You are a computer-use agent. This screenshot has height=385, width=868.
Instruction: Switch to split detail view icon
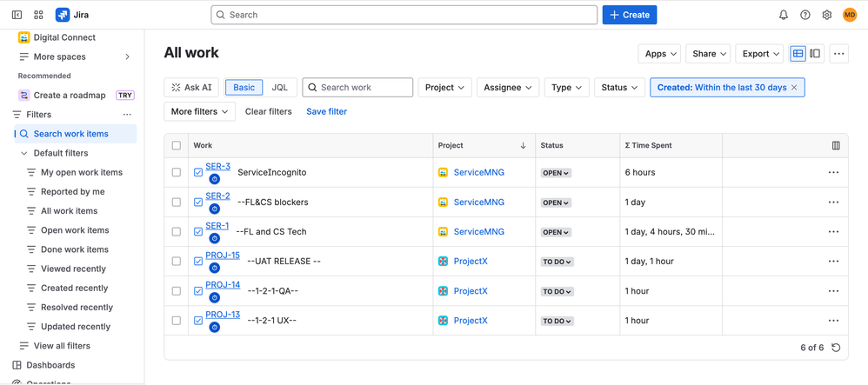click(815, 54)
